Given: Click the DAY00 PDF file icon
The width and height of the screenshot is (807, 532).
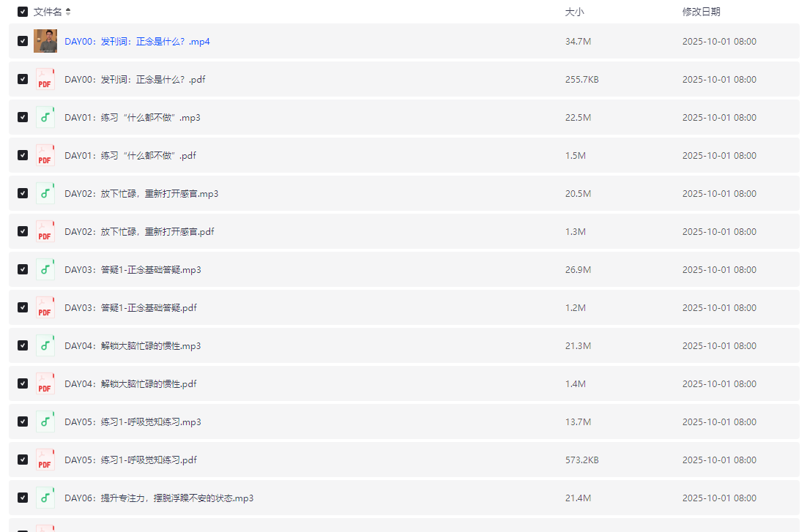Looking at the screenshot, I should point(45,79).
